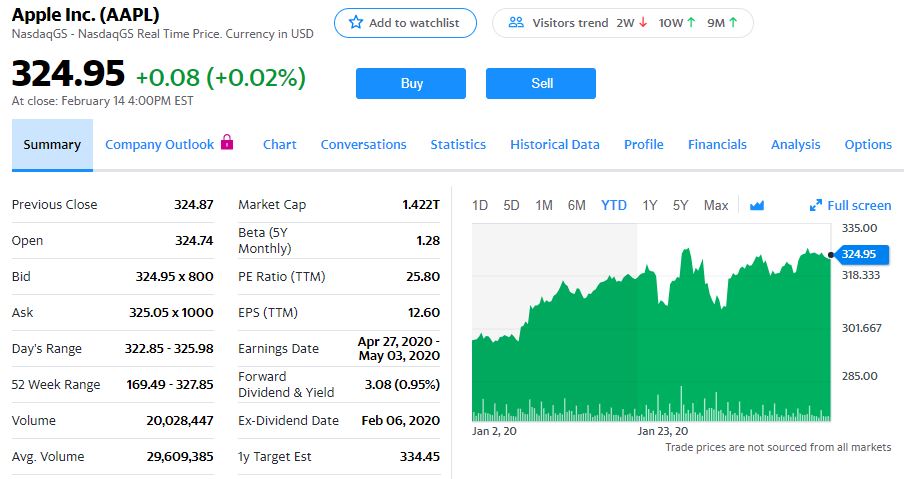Image resolution: width=904 pixels, height=479 pixels.
Task: Select the 5D chart range
Action: click(x=511, y=205)
